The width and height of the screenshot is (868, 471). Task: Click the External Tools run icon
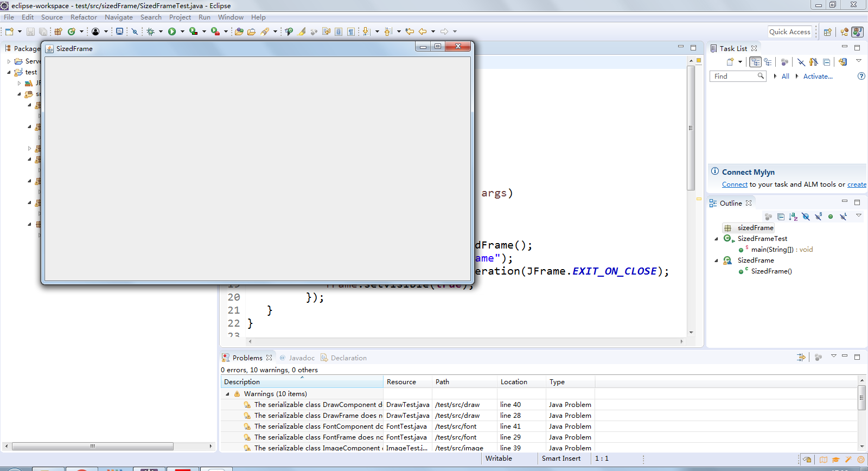pos(215,31)
